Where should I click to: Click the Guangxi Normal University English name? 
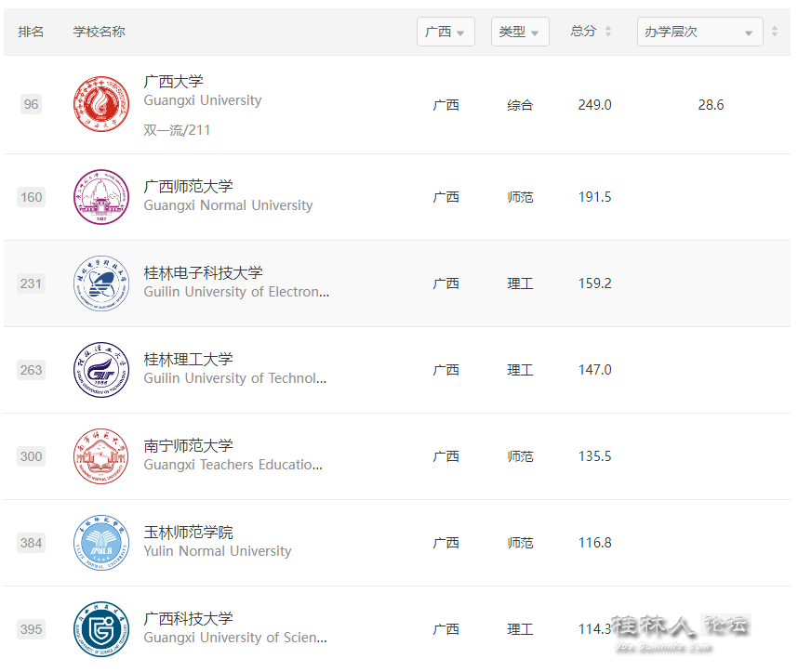click(x=228, y=205)
